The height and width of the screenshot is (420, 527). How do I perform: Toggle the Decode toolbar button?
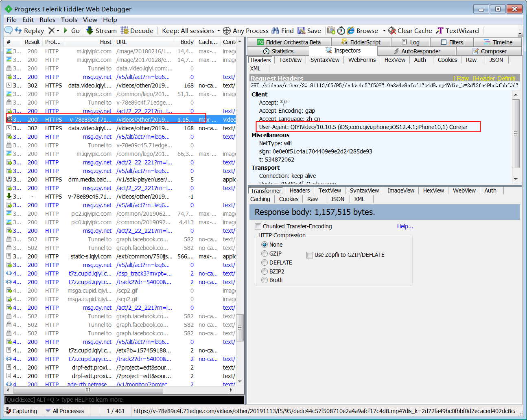tap(137, 31)
